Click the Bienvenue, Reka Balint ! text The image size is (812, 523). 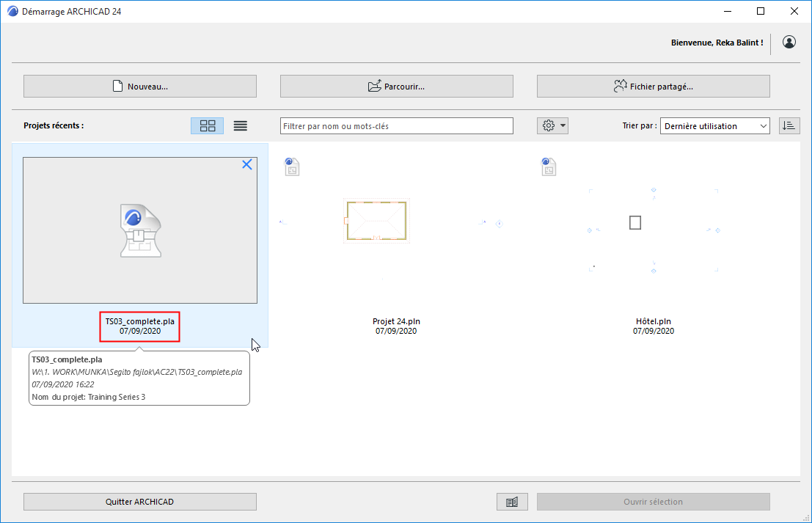click(x=717, y=43)
